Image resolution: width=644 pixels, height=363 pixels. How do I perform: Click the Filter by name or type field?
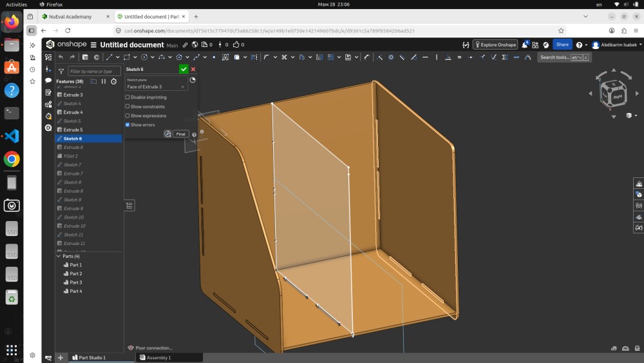tap(95, 71)
